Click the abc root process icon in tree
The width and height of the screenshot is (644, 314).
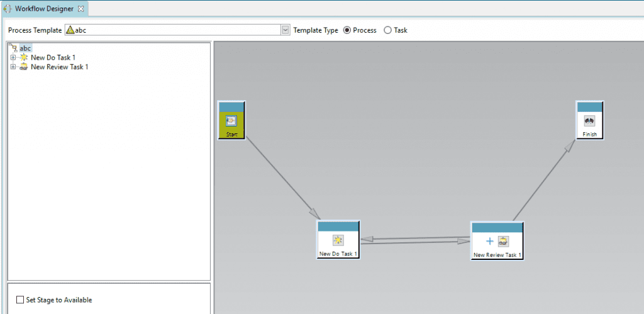pos(14,48)
